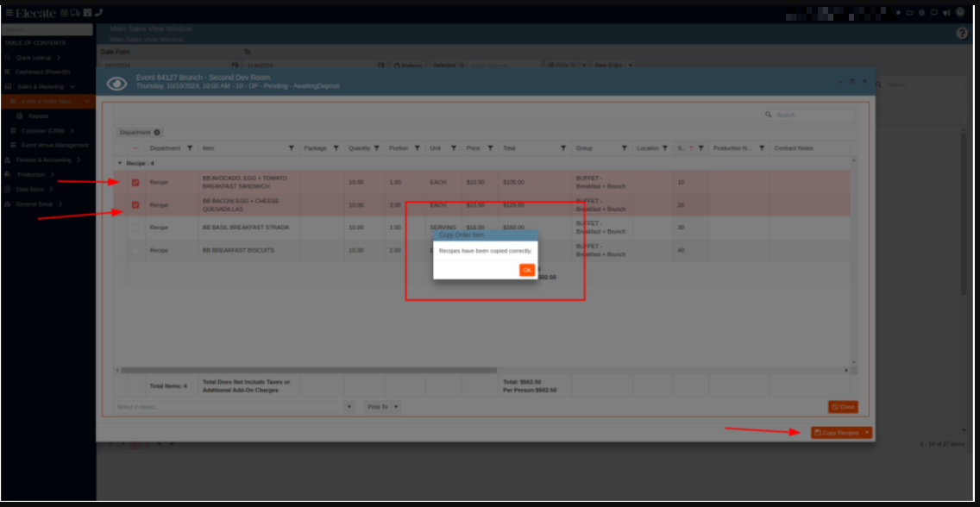Click the help question mark icon
Viewport: 980px width, 507px height.
pos(961,33)
